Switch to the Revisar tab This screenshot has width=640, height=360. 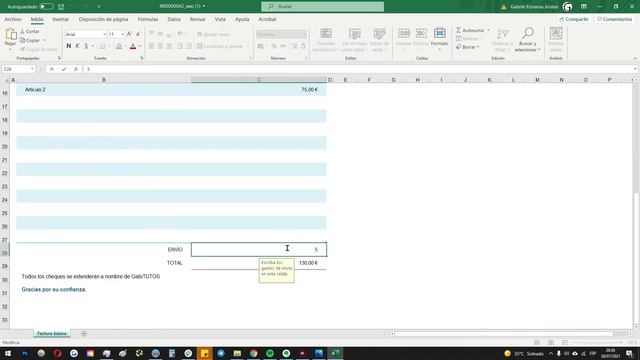pyautogui.click(x=198, y=19)
